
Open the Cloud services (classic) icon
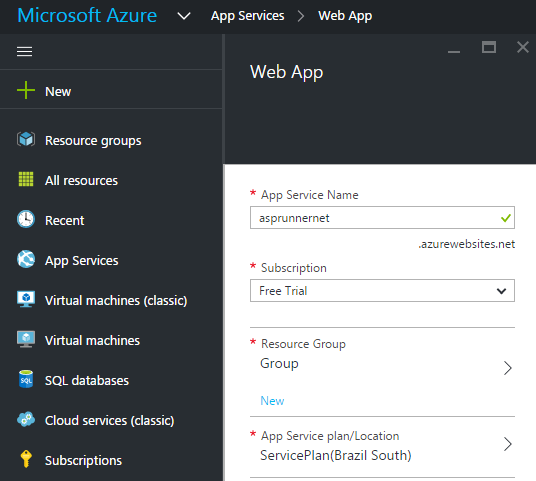point(26,419)
